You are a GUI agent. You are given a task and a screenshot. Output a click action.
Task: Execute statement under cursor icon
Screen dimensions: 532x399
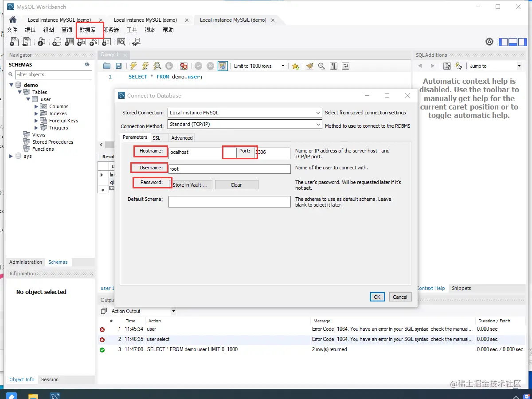coord(145,66)
